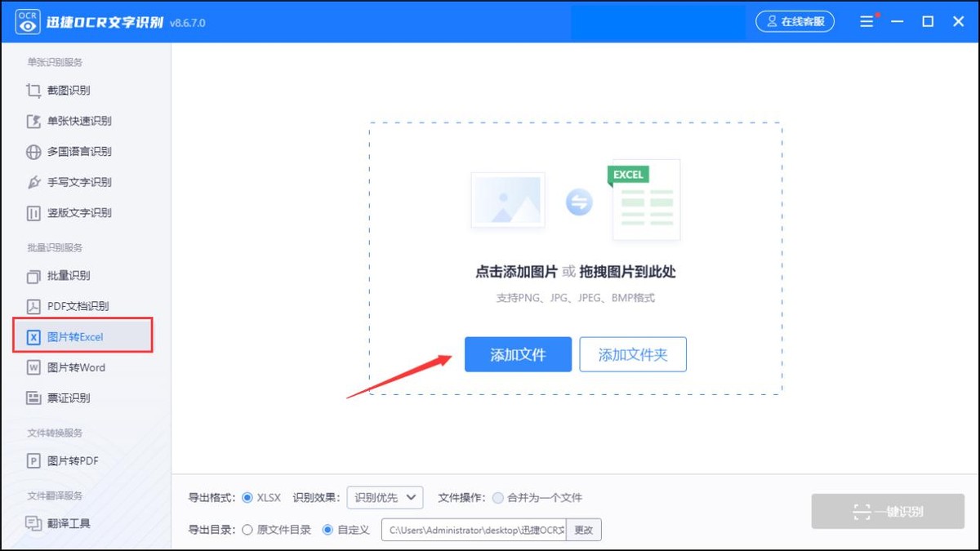Open 批量识别 in sidebar
The image size is (980, 551).
tap(69, 276)
